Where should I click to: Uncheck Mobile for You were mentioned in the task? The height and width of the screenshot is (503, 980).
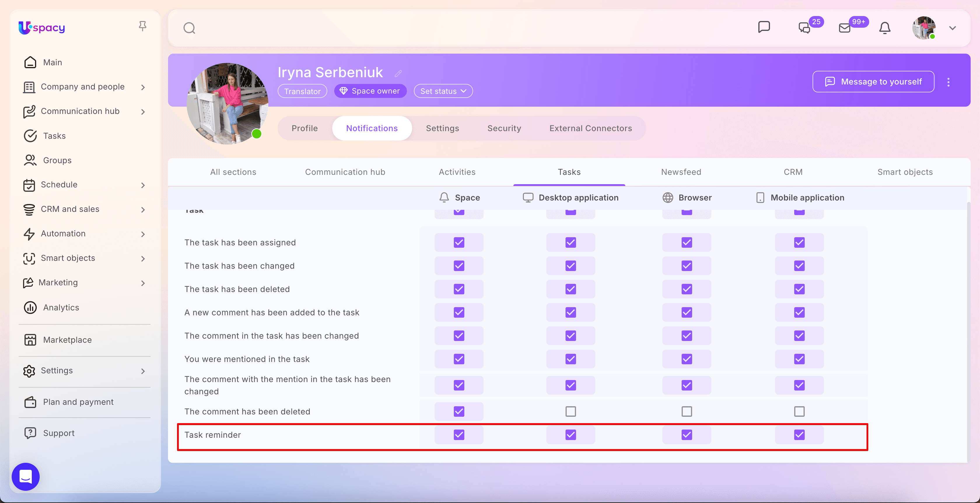pos(799,359)
